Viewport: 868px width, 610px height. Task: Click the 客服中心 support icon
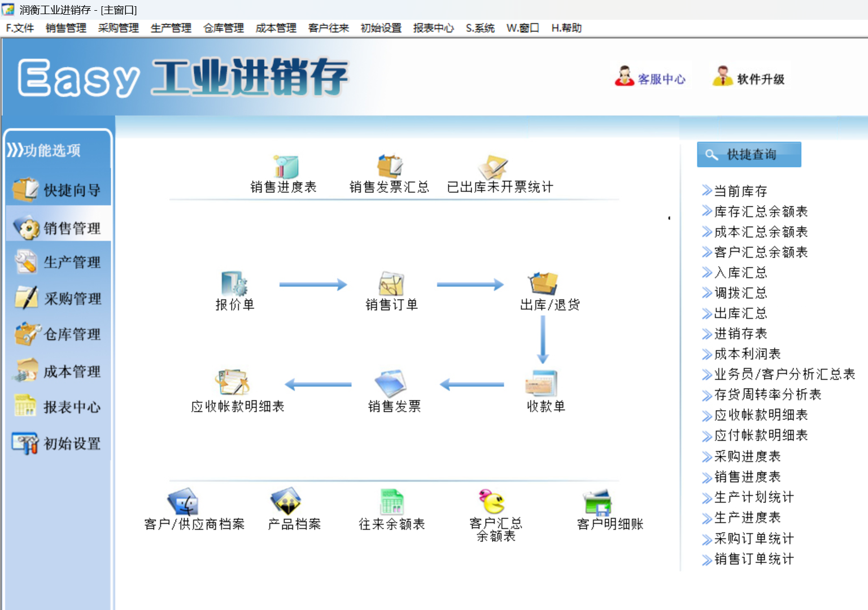(x=651, y=77)
